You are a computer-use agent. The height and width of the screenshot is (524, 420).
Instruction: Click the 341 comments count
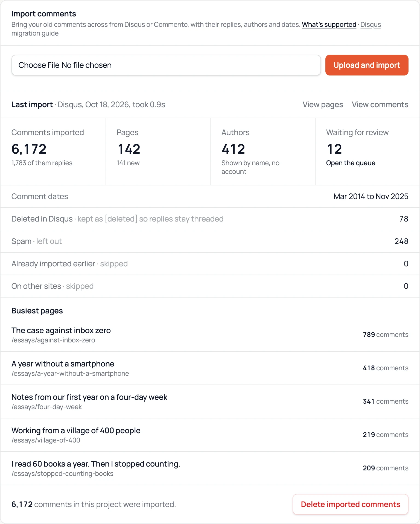pos(386,401)
